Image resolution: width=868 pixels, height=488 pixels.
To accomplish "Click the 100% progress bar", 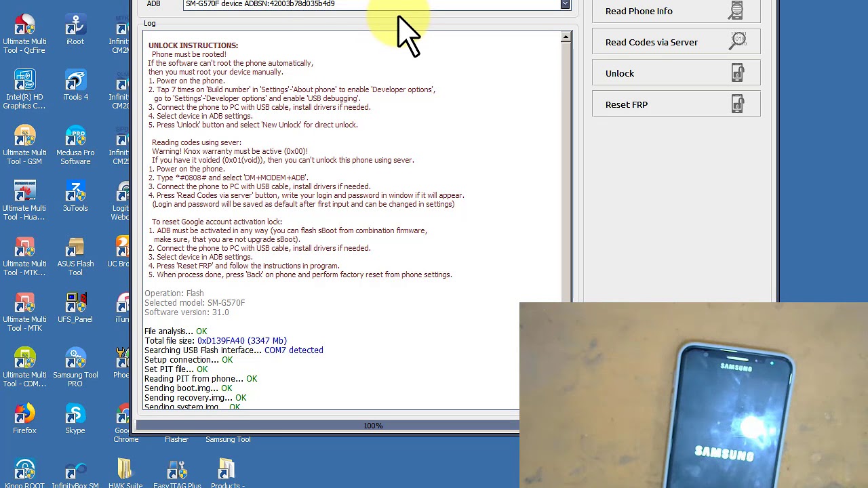I will (327, 426).
